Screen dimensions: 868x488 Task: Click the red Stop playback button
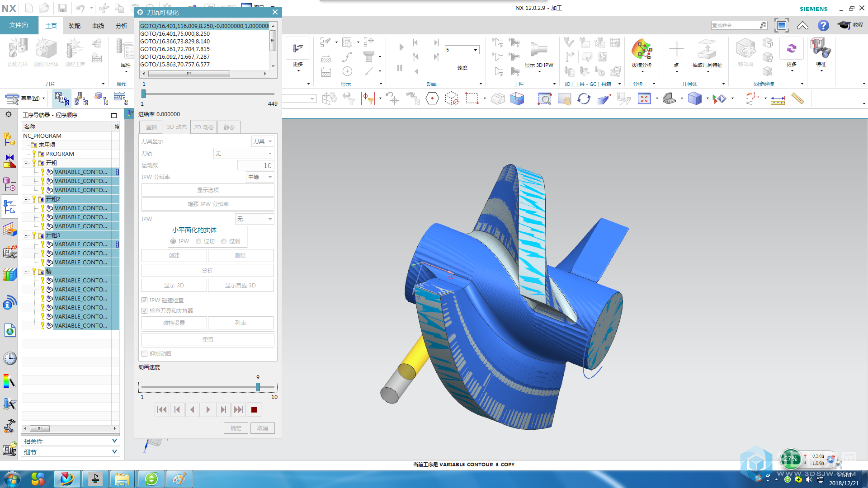[254, 410]
